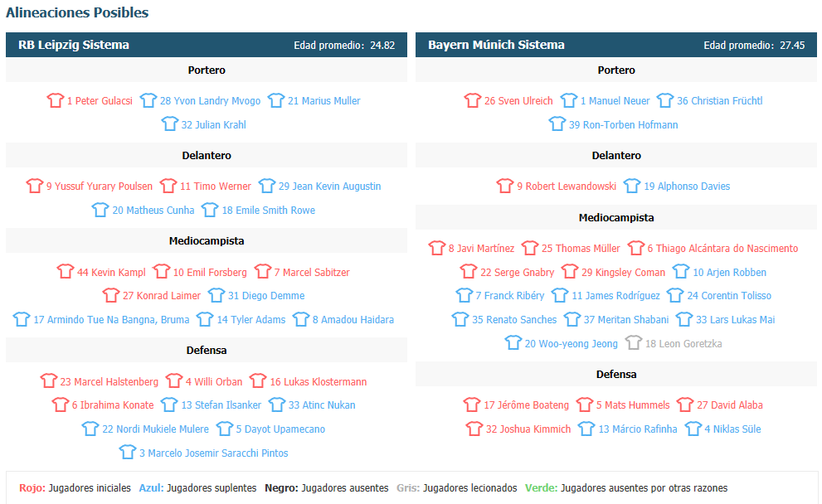Click the Rojo legend label

coord(32,487)
